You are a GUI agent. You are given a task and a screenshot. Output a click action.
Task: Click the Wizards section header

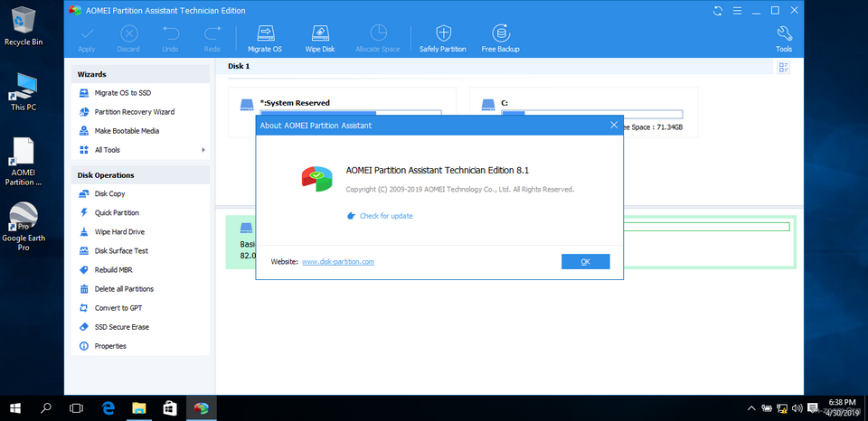pyautogui.click(x=140, y=74)
